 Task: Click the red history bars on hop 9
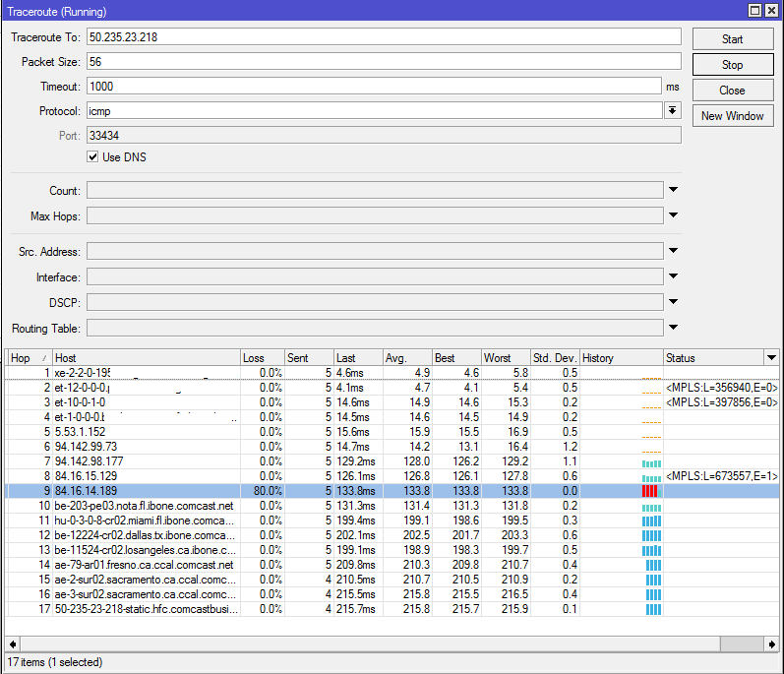point(650,491)
